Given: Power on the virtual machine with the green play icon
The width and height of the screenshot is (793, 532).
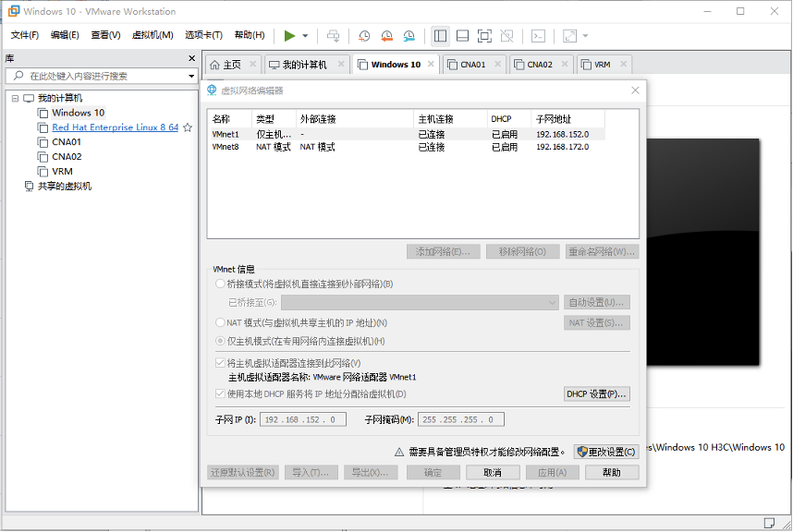Looking at the screenshot, I should (x=289, y=36).
